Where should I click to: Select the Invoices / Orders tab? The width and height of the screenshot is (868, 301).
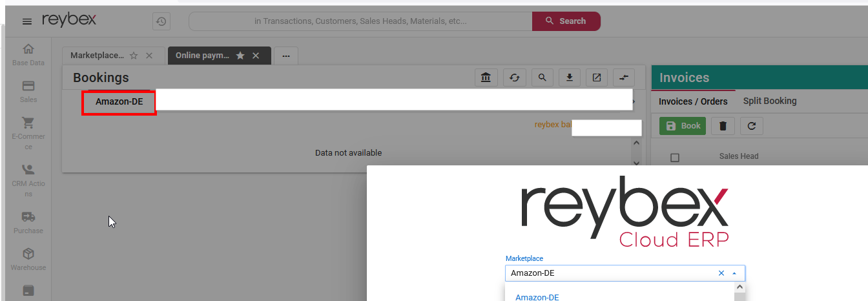coord(693,101)
